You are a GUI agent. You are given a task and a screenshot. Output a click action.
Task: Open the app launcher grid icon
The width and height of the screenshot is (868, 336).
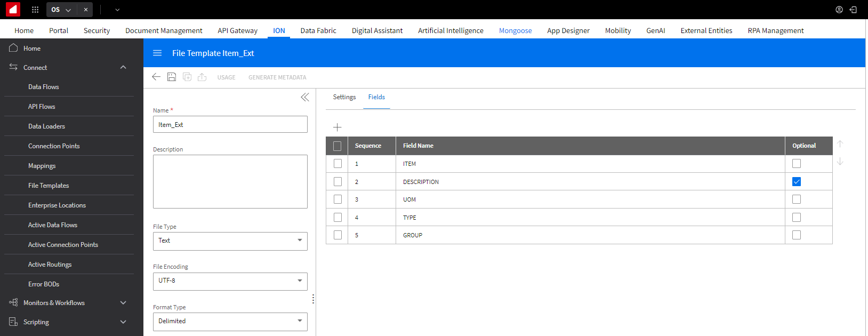(35, 10)
